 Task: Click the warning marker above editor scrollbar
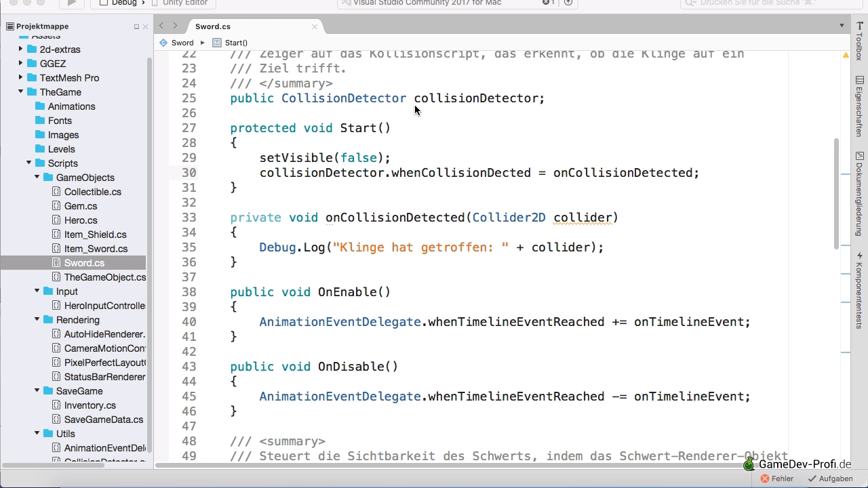point(846,55)
